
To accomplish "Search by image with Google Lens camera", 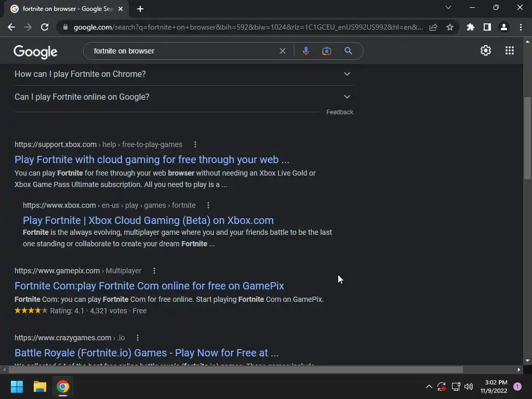I will pos(326,51).
